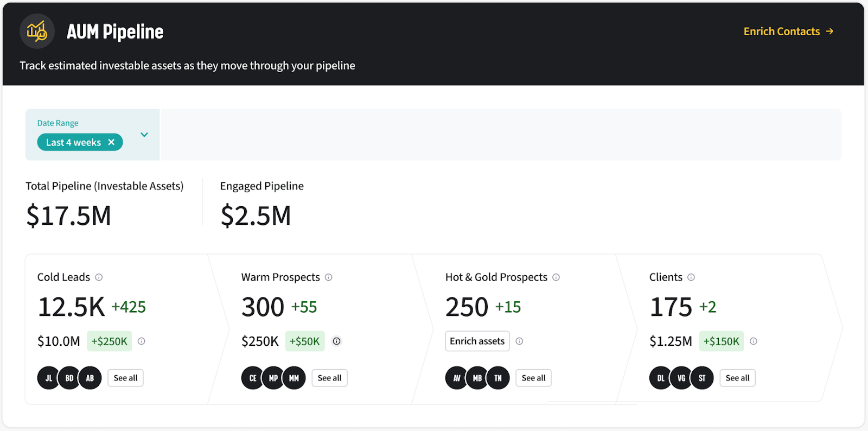Viewport: 868px width, 431px height.
Task: Click info icon next to +$250K badge
Action: click(x=142, y=341)
